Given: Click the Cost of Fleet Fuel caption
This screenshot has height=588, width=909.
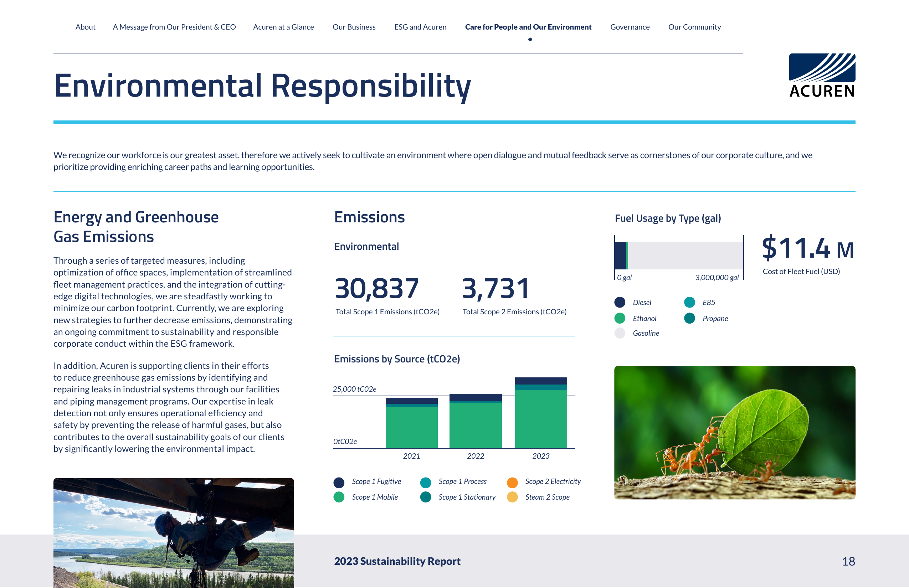Looking at the screenshot, I should [801, 272].
